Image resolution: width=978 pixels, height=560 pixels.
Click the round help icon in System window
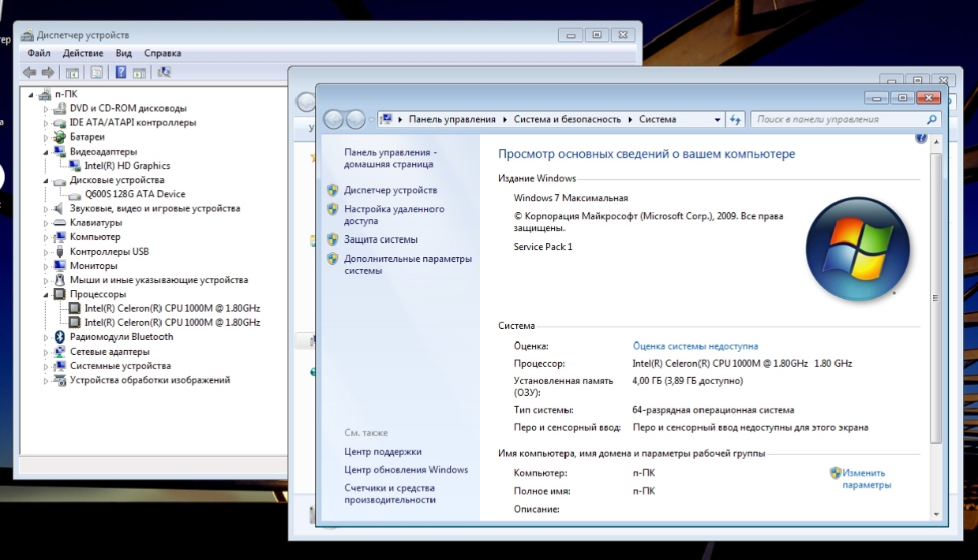920,139
